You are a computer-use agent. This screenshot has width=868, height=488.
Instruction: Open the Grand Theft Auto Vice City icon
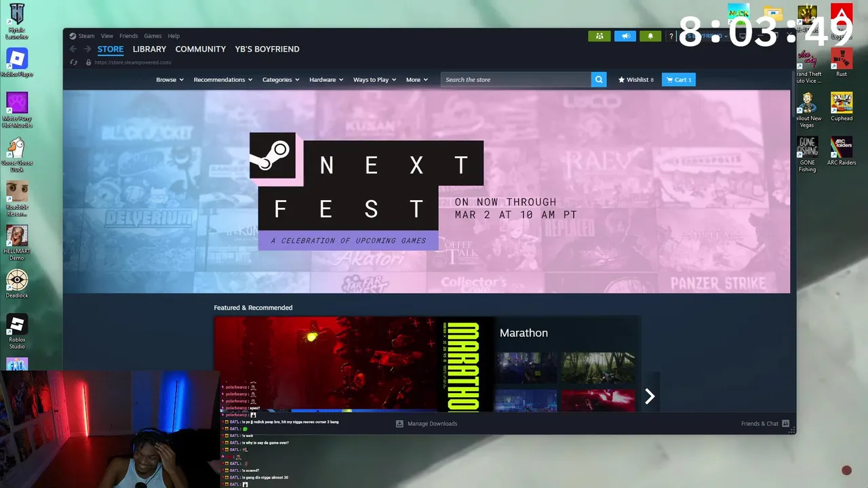tap(808, 66)
